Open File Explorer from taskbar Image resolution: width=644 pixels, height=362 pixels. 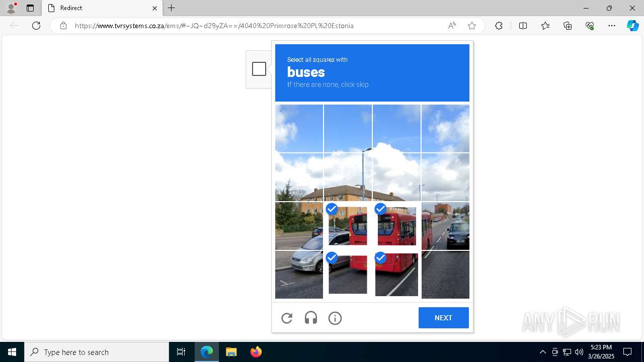coord(231,352)
